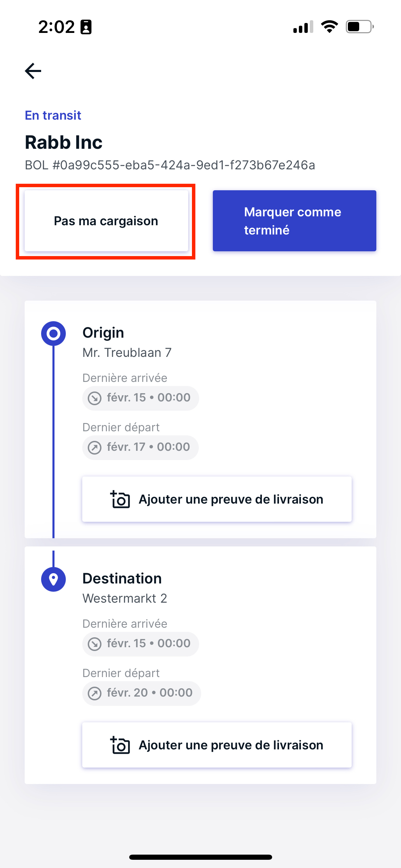Select "Pas ma cargaison" button
This screenshot has height=868, width=401.
tap(106, 221)
